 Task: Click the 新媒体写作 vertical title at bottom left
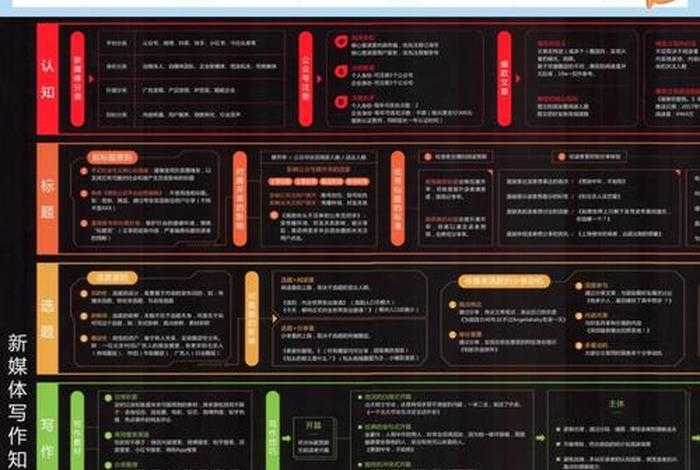tap(17, 400)
